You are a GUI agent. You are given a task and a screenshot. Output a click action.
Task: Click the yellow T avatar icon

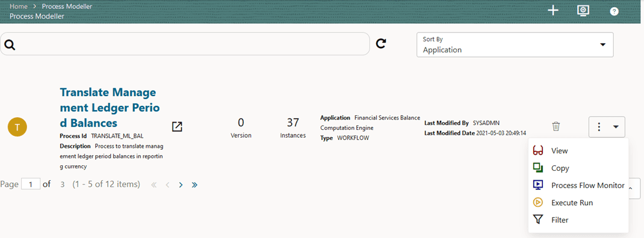[17, 127]
